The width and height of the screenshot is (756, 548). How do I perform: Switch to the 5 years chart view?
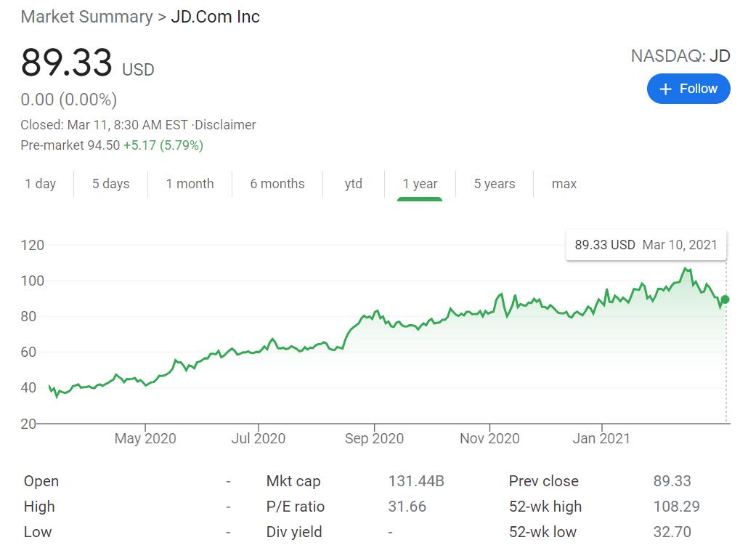pyautogui.click(x=494, y=184)
